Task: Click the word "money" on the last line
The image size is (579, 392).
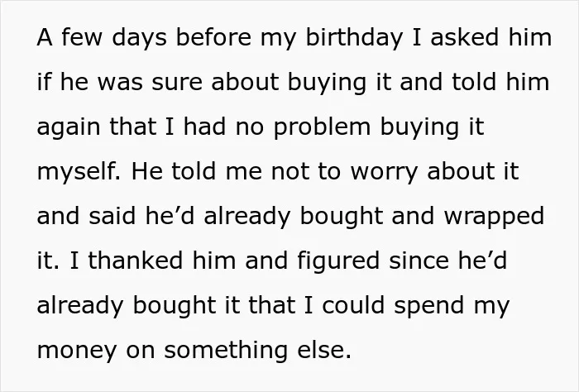Action: coord(77,351)
